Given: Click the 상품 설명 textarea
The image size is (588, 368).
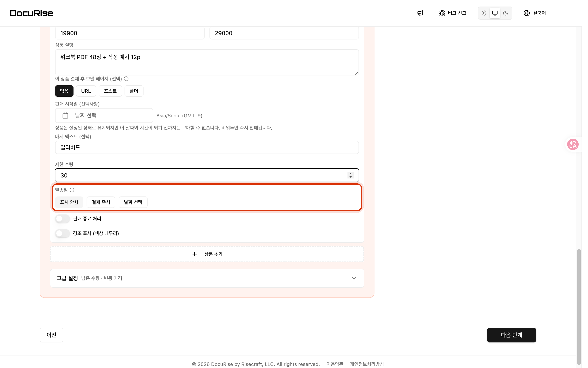Looking at the screenshot, I should coord(207,62).
